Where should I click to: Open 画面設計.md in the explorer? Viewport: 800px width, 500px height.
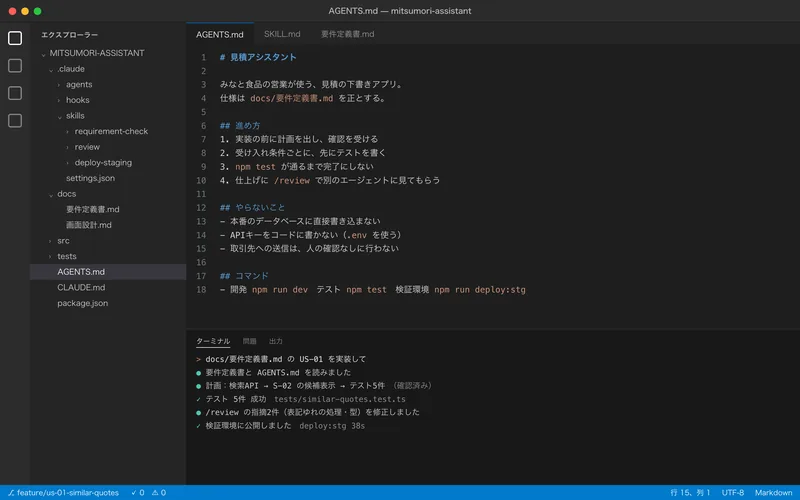(x=88, y=225)
